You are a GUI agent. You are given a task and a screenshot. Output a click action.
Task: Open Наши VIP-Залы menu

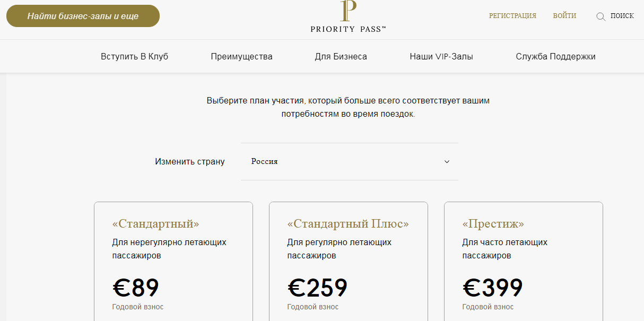point(441,56)
